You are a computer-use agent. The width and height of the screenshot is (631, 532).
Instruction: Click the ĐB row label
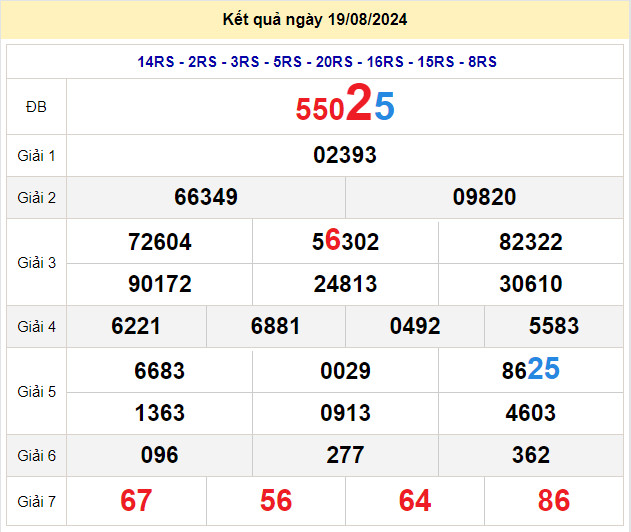click(x=36, y=107)
